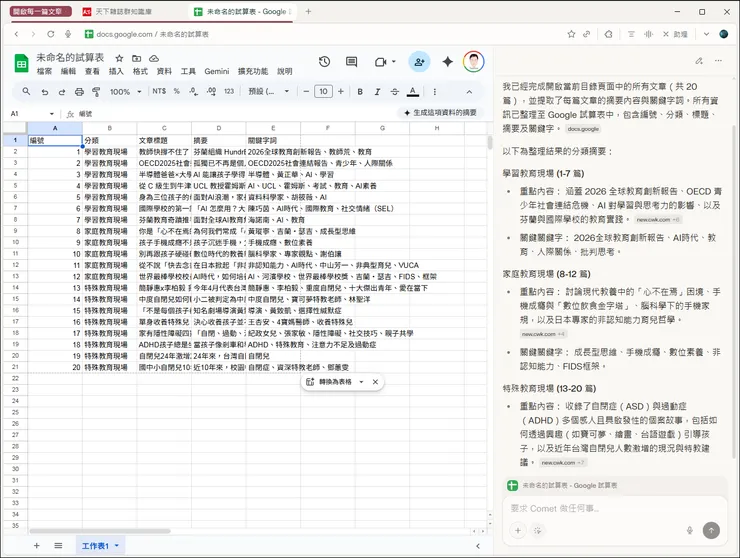Screen dimensions: 740x558
Task: Open the zoom 100% dropdown
Action: 126,92
